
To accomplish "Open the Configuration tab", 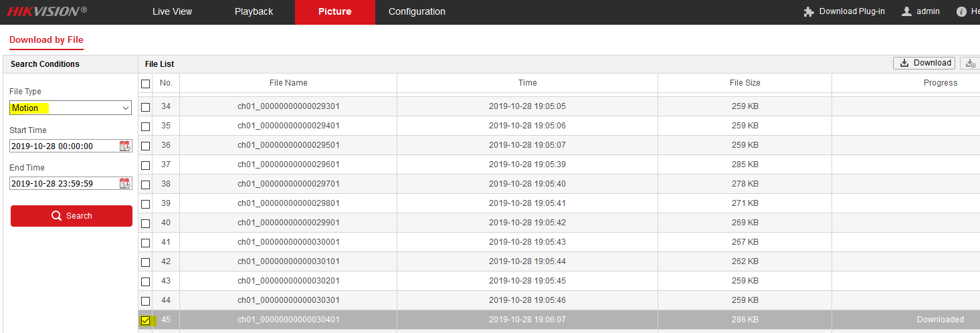I will (417, 11).
